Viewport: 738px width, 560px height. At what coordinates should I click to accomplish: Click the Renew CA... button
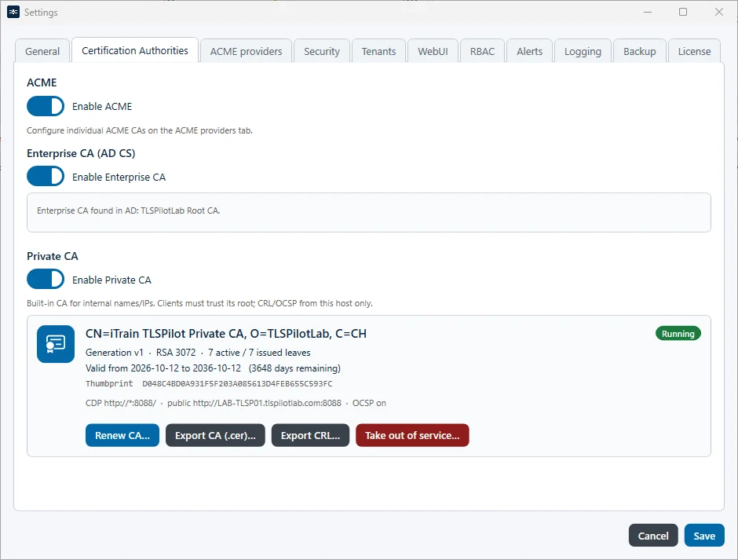(122, 435)
